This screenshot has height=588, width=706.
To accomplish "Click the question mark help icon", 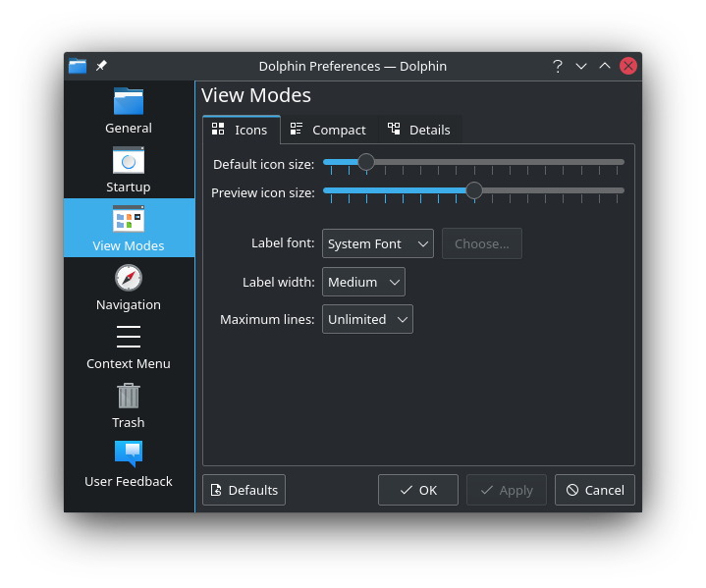I will [x=558, y=66].
